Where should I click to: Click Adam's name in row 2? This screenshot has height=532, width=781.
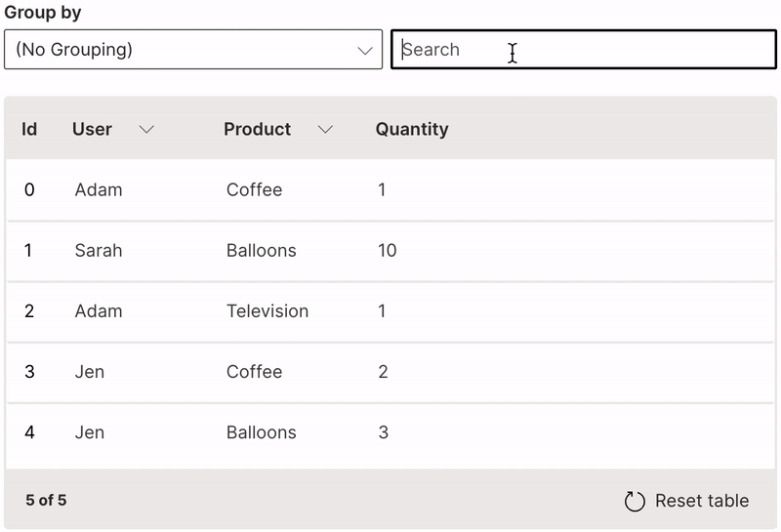tap(98, 311)
